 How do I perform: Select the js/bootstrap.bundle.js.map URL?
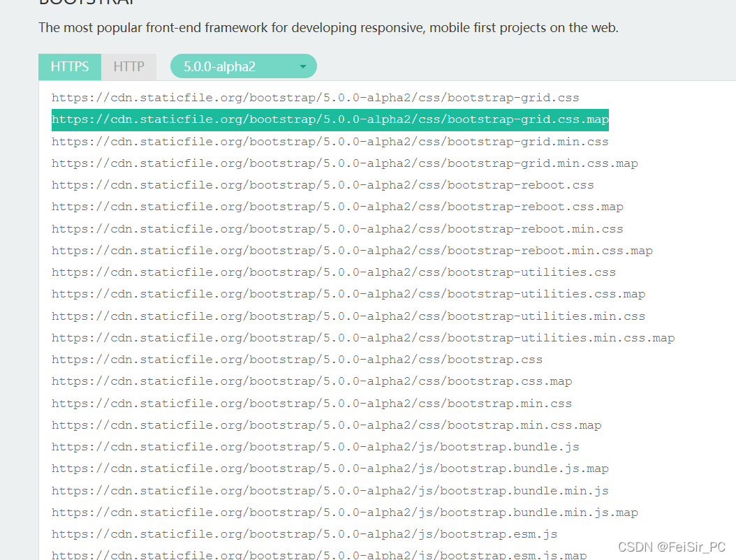[330, 469]
